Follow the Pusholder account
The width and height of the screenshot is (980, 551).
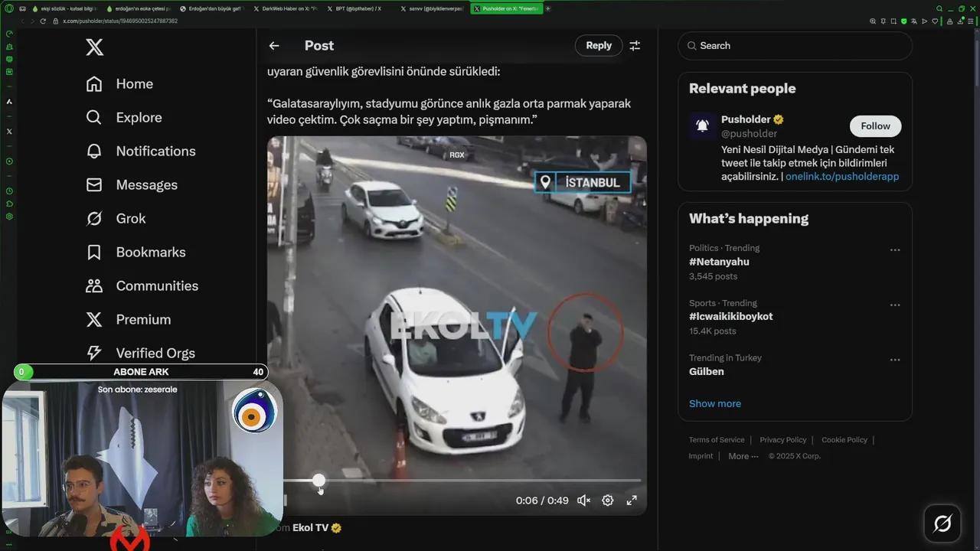(x=875, y=126)
